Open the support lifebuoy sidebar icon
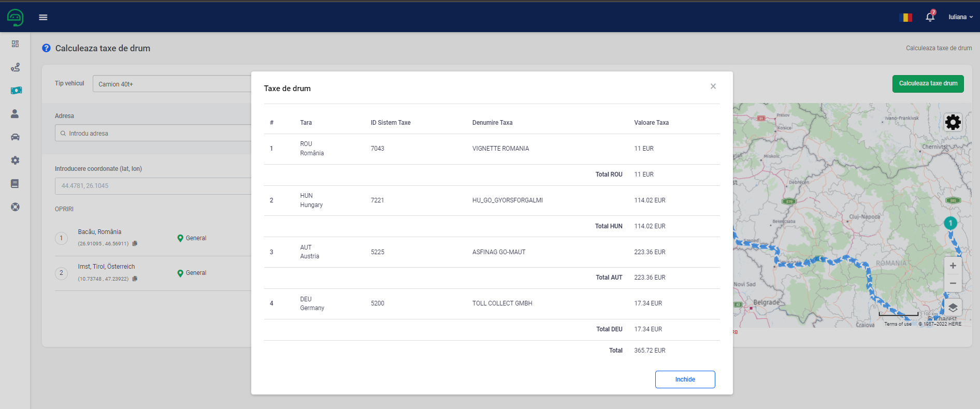The image size is (980, 409). click(15, 207)
